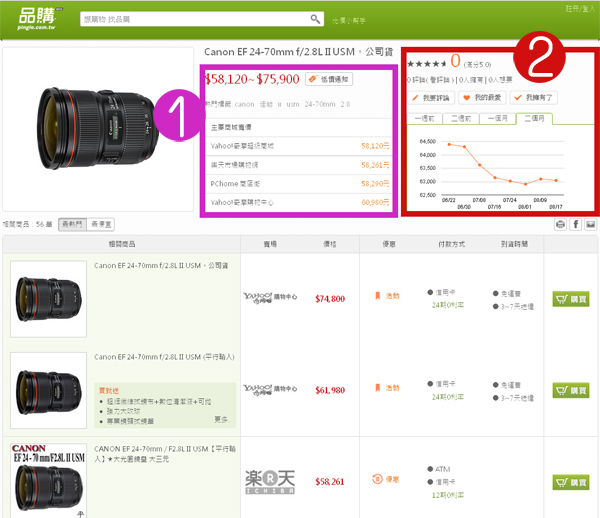Click the price range $58,120~$75,900 text
Viewport: 600px width, 518px height.
[x=252, y=79]
